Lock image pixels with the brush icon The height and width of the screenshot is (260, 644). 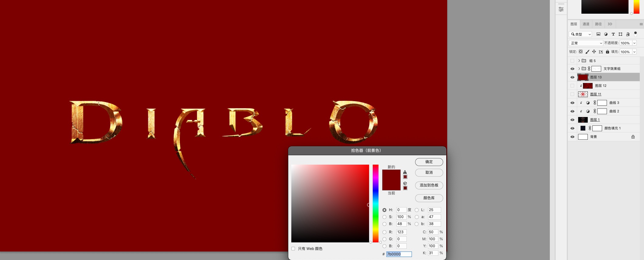(587, 52)
